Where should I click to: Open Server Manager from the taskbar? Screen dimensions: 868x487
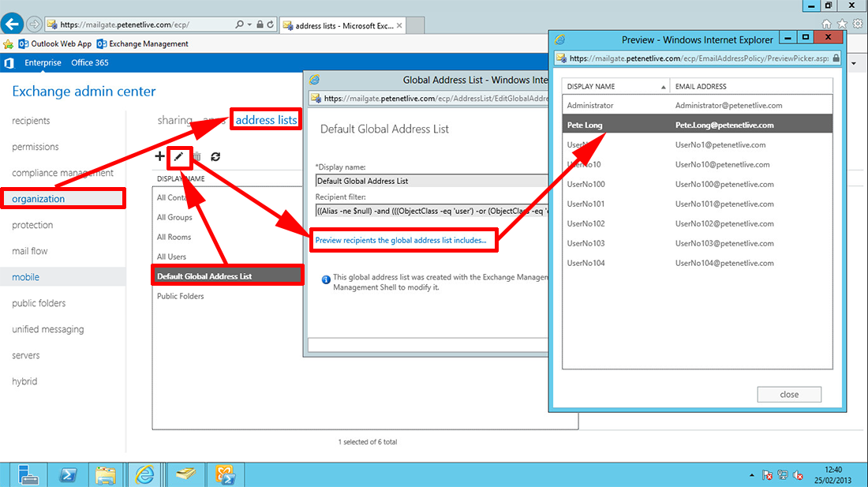pyautogui.click(x=28, y=474)
